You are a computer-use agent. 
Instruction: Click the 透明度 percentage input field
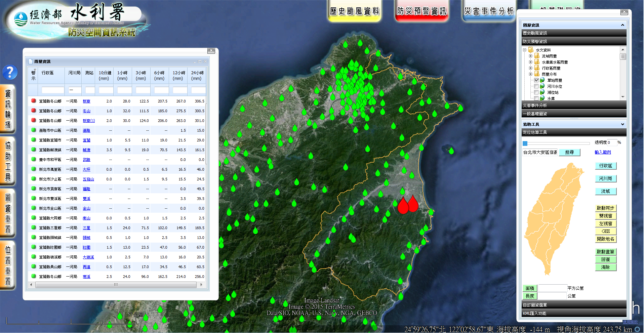612,142
